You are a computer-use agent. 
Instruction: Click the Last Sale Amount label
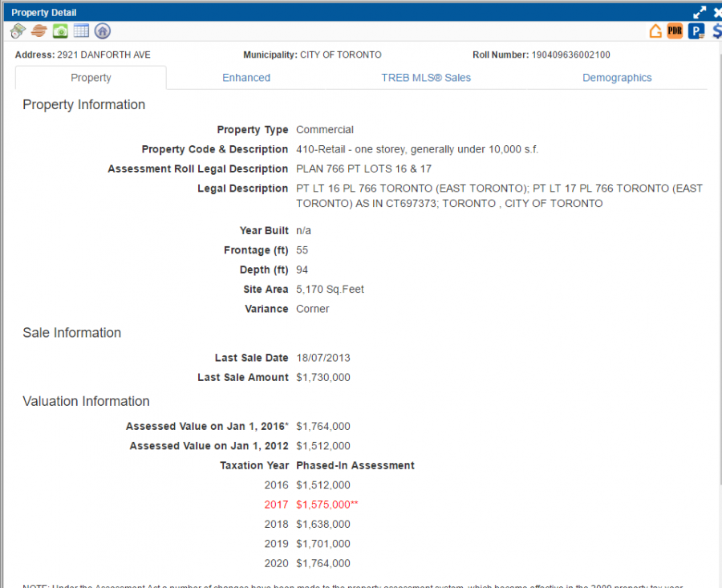242,378
